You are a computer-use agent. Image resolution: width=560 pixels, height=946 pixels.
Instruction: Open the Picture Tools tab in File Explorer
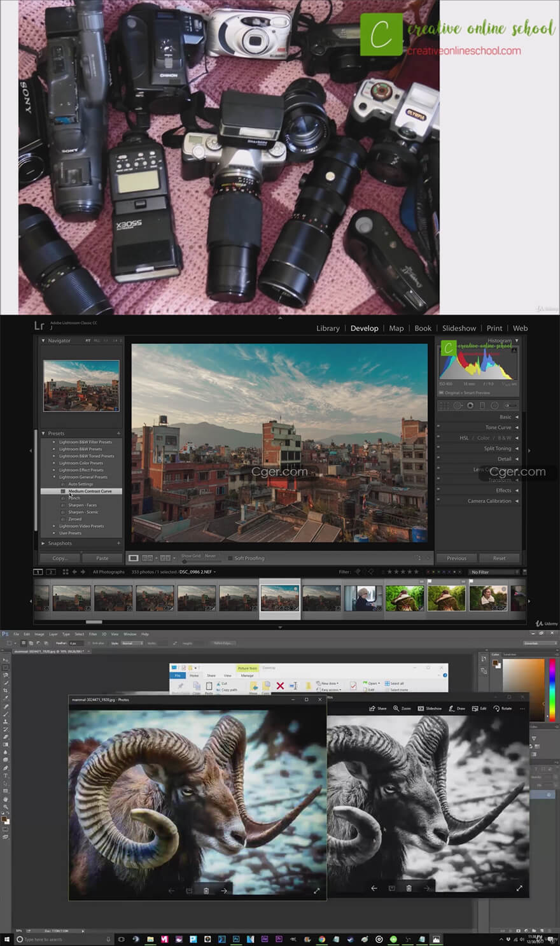[248, 668]
